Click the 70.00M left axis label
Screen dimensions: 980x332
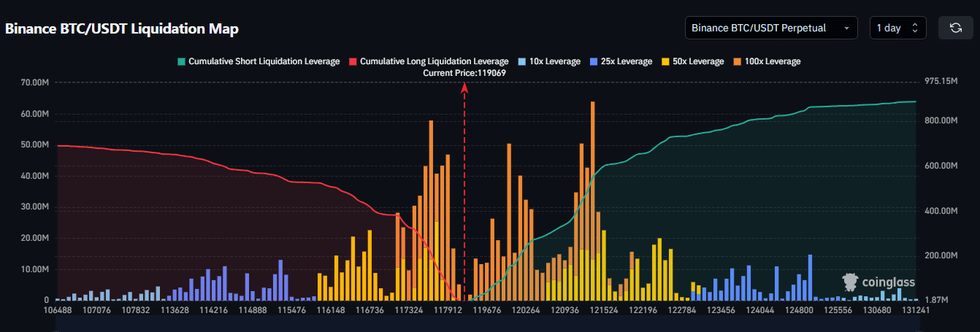click(36, 82)
